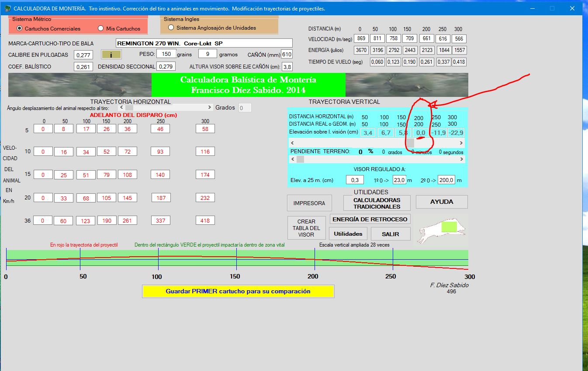Click right arrow of distance scrollbar

tap(461, 143)
